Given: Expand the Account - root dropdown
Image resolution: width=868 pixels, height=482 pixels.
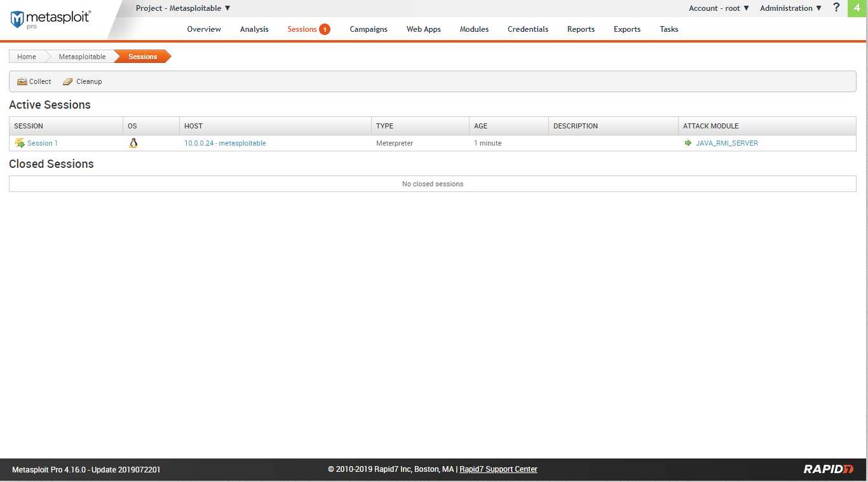Looking at the screenshot, I should coord(719,8).
